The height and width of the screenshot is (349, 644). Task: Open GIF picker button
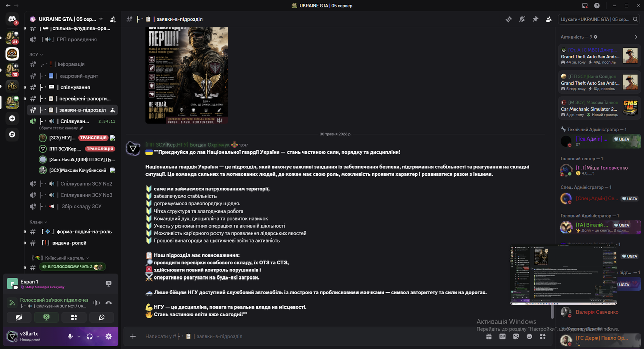tap(503, 336)
